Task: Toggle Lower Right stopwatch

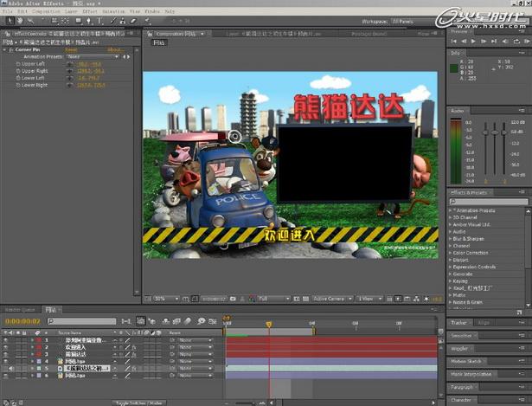Action: point(18,85)
